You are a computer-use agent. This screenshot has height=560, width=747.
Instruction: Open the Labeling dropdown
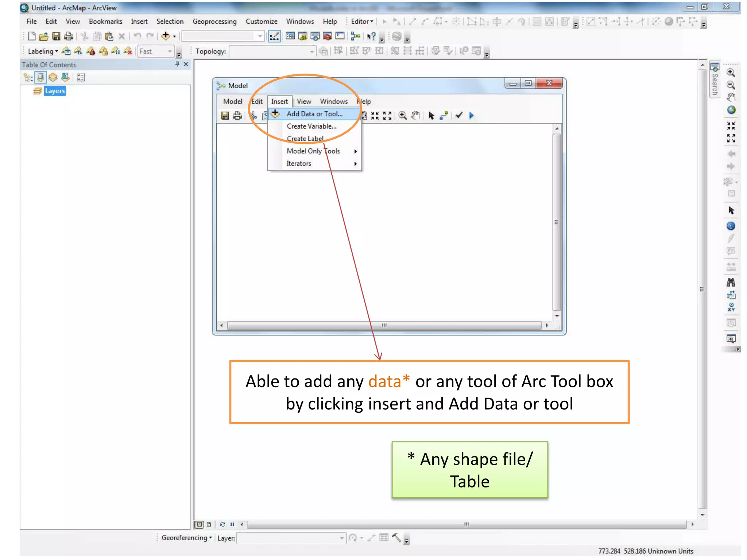(x=43, y=51)
